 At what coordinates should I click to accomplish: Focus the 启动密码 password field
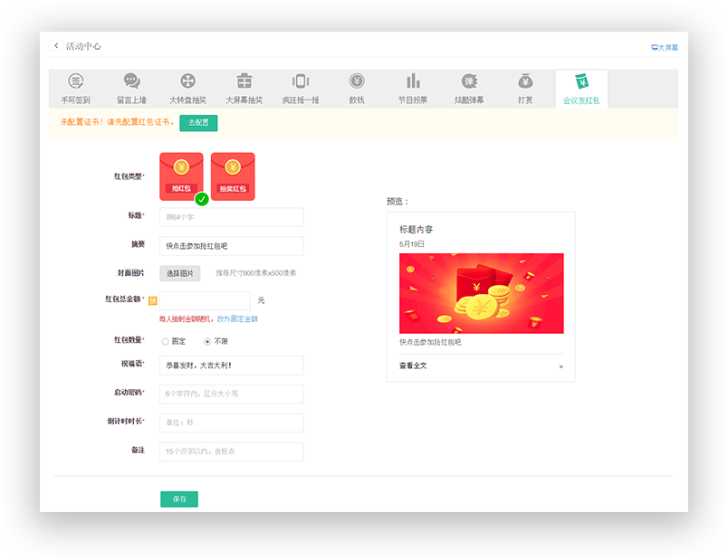[x=231, y=394]
